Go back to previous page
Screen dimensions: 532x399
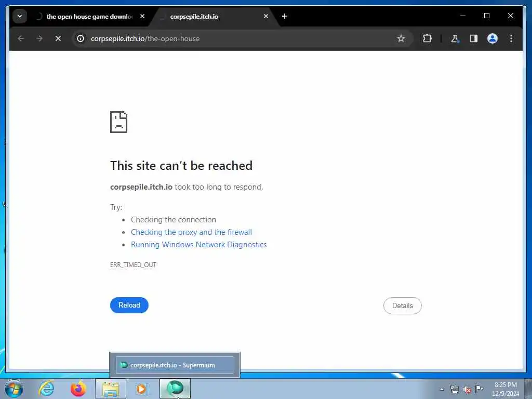coord(21,38)
